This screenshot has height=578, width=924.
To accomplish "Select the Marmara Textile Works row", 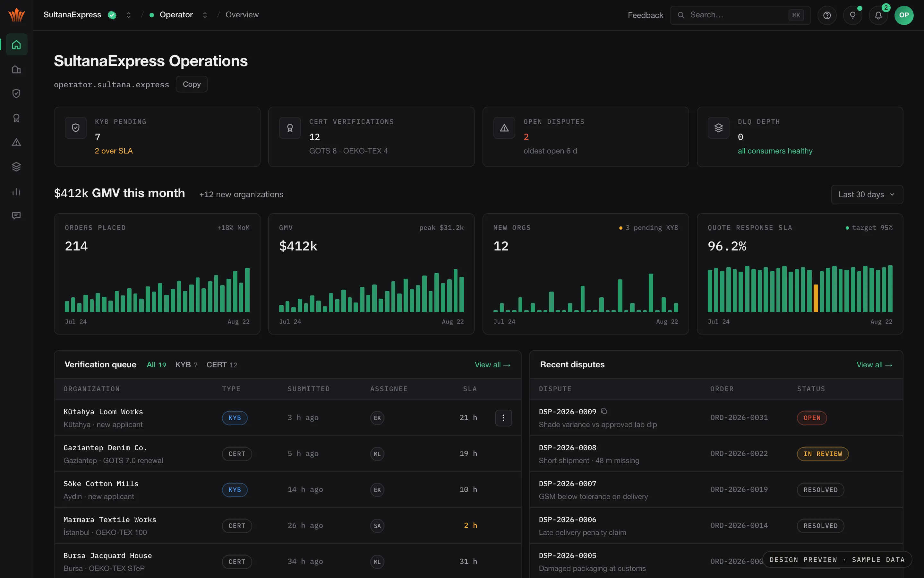I will click(x=287, y=526).
